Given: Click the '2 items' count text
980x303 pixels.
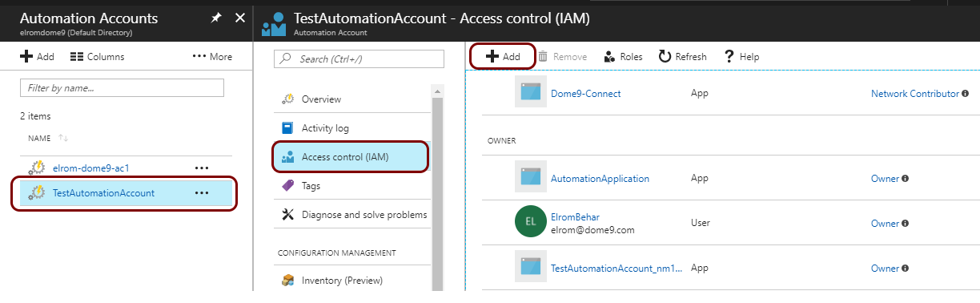Looking at the screenshot, I should click(x=36, y=116).
